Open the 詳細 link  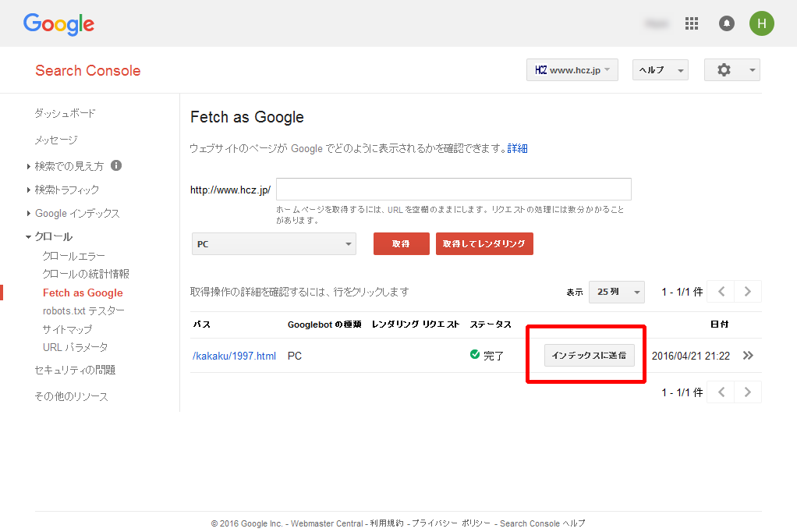pos(518,148)
